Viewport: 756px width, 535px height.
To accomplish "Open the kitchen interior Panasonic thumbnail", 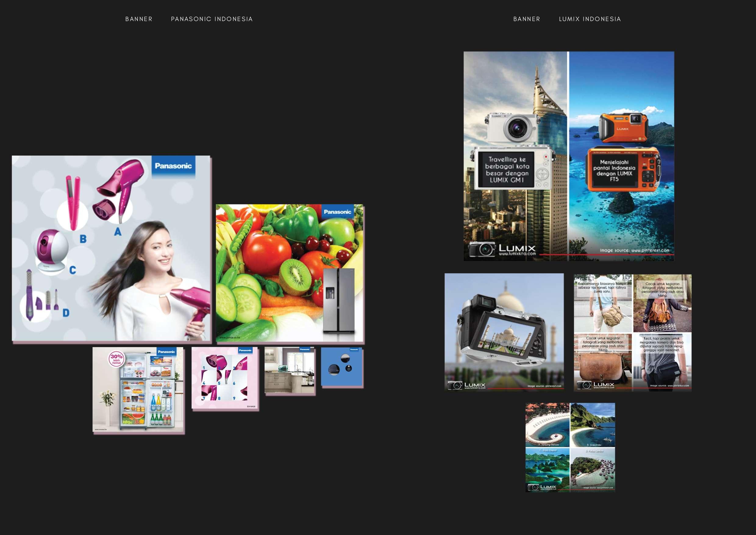I will (x=289, y=370).
